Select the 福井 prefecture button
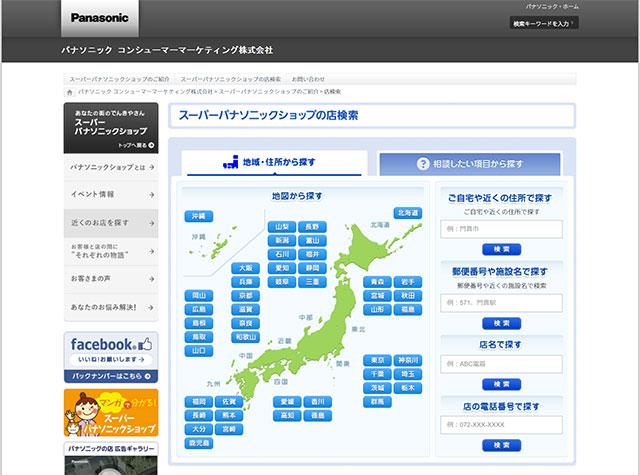The image size is (640, 475). (x=312, y=255)
